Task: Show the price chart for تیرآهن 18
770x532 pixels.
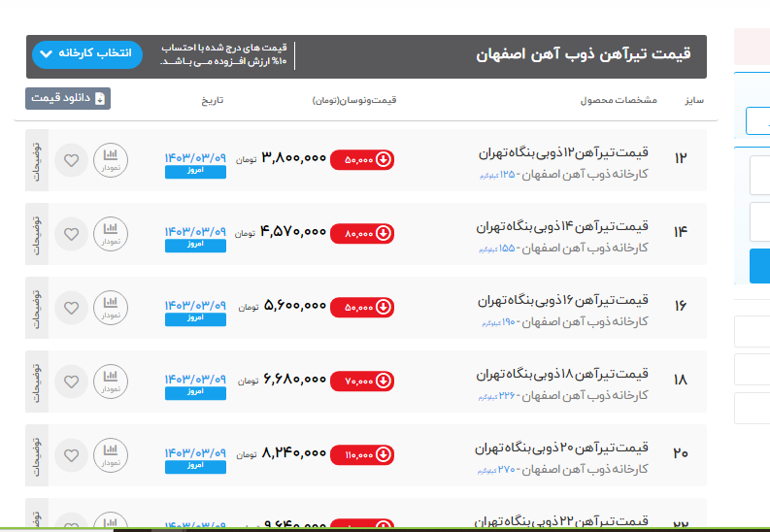Action: (x=111, y=381)
